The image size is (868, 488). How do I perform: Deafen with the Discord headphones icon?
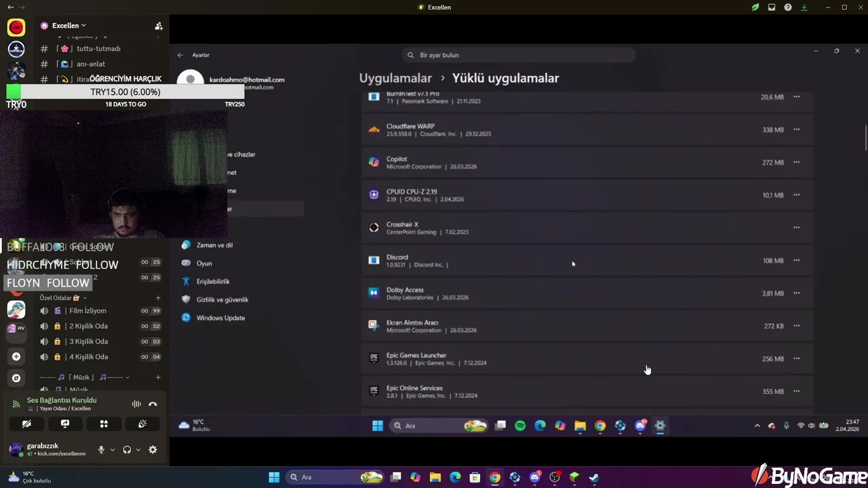pyautogui.click(x=127, y=449)
